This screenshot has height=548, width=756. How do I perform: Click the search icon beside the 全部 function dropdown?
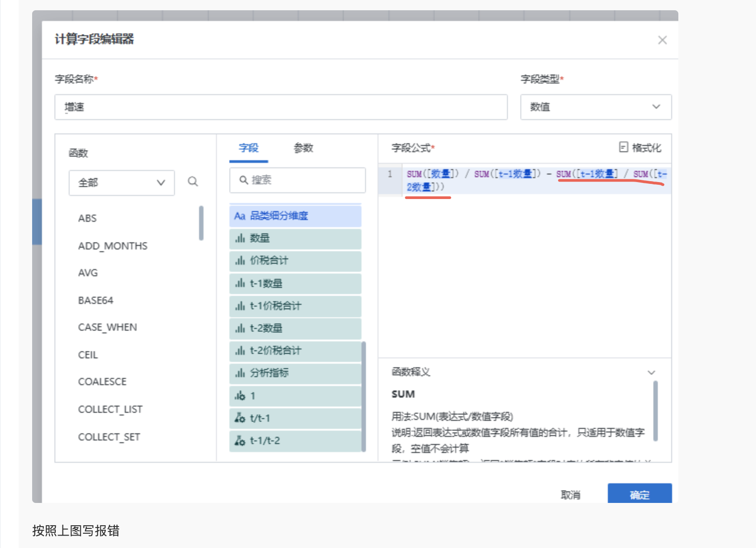pos(193,182)
